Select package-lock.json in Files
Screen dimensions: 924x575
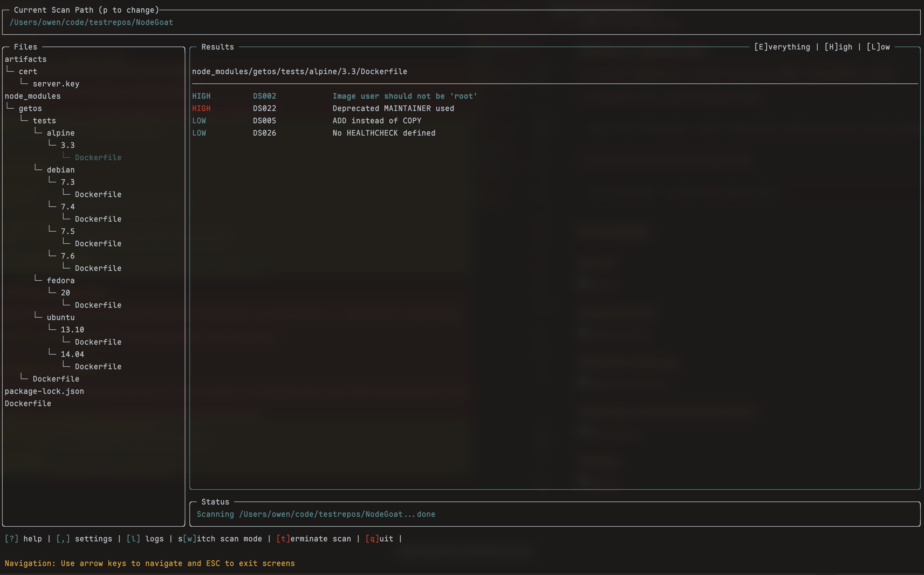[44, 391]
